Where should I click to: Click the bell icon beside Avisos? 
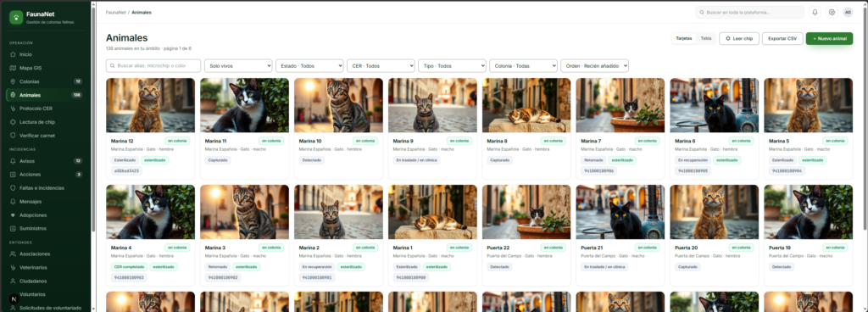pyautogui.click(x=14, y=161)
